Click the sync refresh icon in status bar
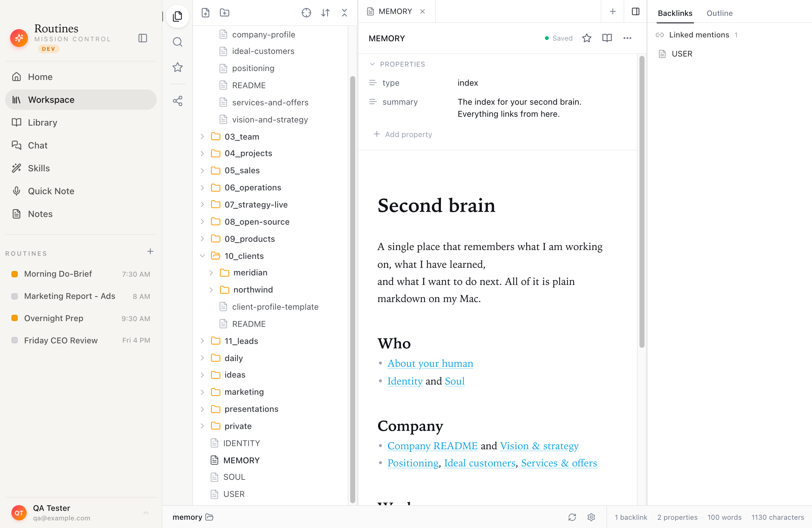This screenshot has width=812, height=528. [x=572, y=517]
